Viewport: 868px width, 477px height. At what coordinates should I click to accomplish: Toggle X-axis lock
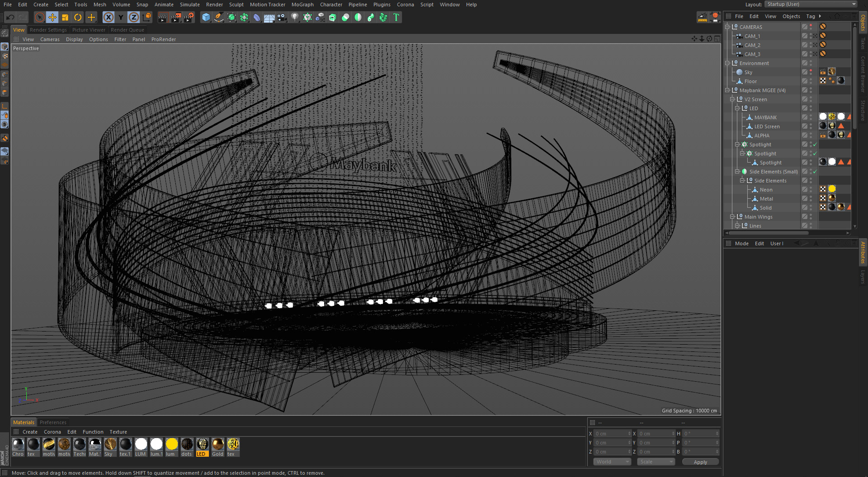108,17
